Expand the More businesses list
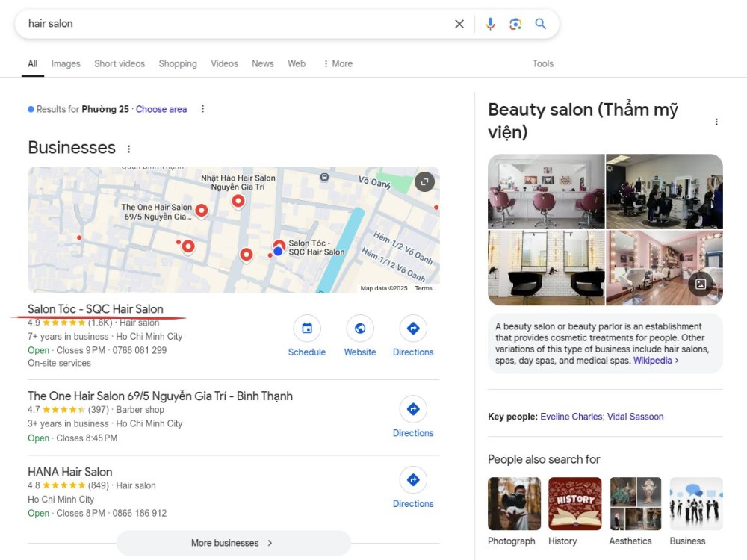 (x=233, y=543)
